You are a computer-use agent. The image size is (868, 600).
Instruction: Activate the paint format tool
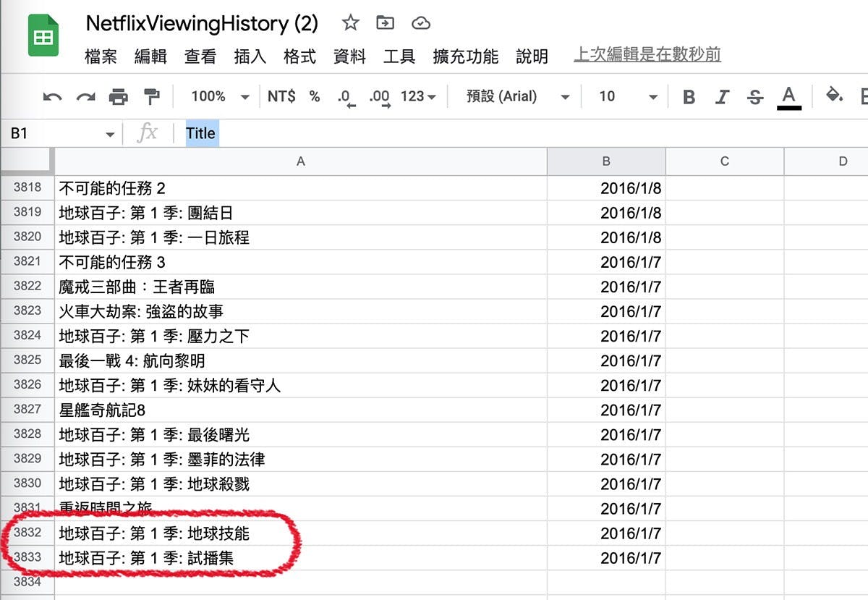[151, 97]
